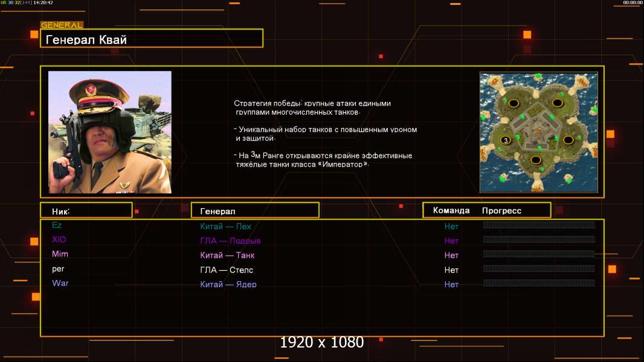
Task: Click the "Команда" column header
Action: coord(451,211)
